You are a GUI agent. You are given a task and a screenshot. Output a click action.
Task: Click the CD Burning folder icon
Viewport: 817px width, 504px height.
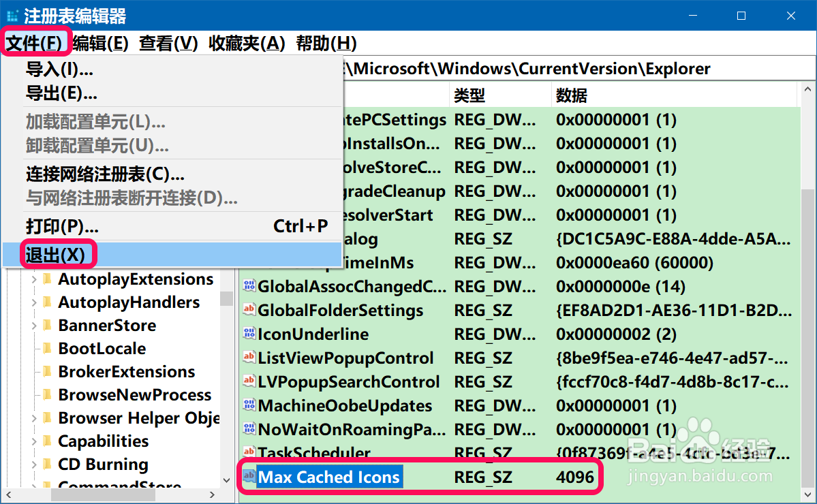[x=47, y=464]
